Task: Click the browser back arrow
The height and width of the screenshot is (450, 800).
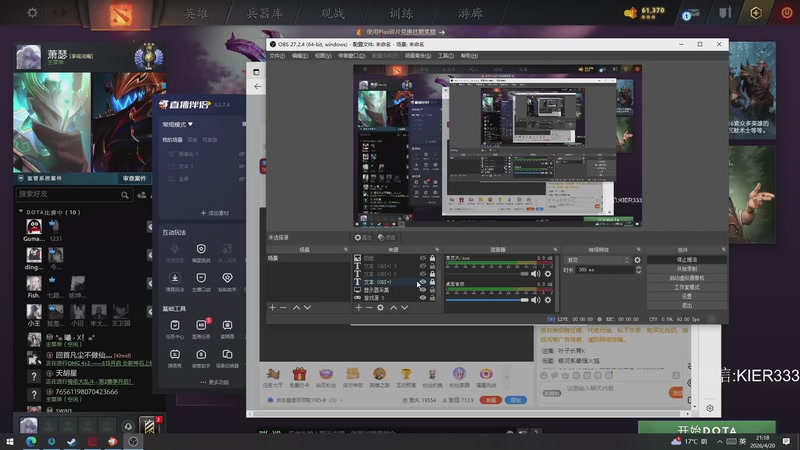Action: tap(258, 87)
